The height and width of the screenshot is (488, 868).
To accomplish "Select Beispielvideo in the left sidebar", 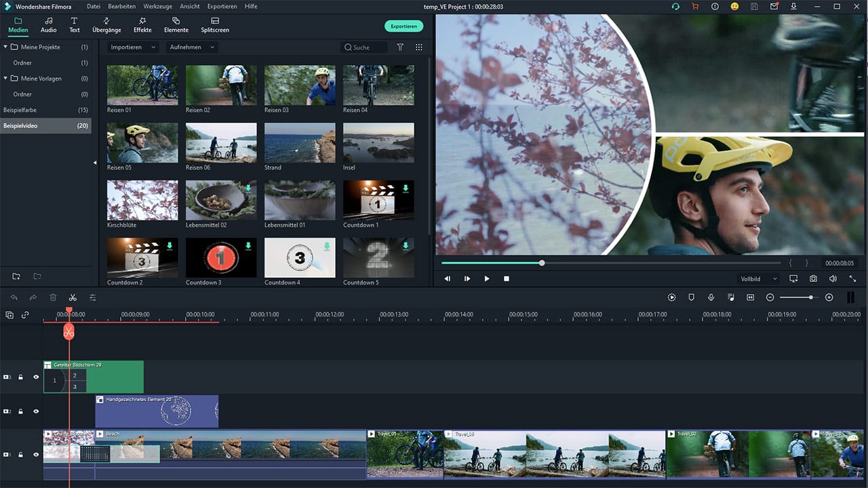I will (22, 125).
